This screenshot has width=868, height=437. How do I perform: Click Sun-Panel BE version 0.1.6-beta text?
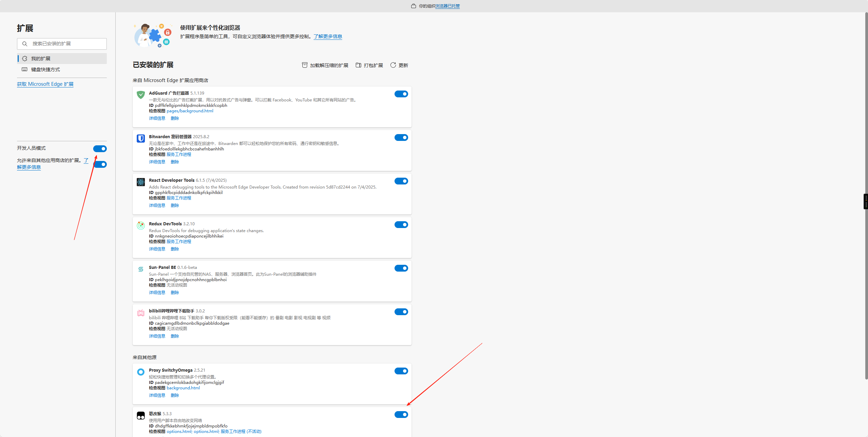click(187, 268)
